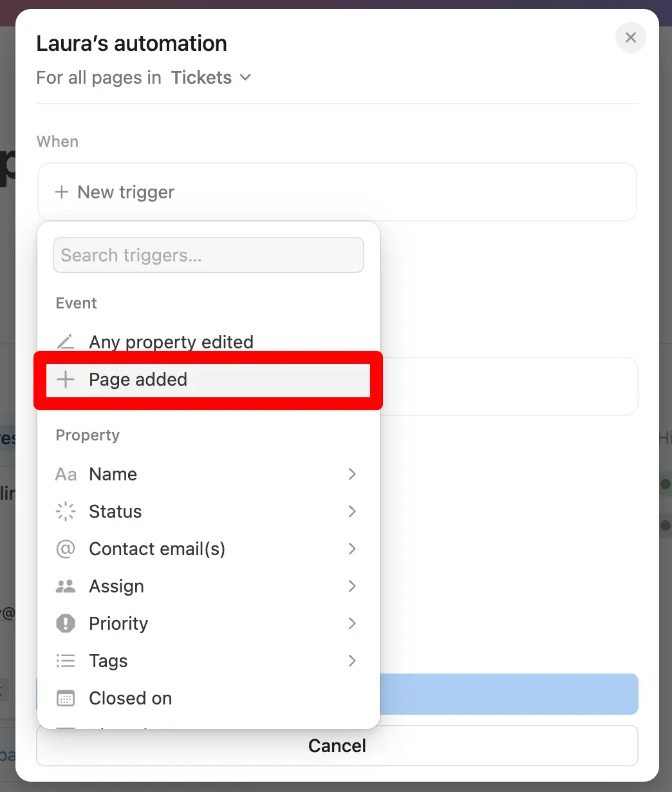Click the pencil icon beside Any property edited
The height and width of the screenshot is (792, 672).
tap(65, 342)
